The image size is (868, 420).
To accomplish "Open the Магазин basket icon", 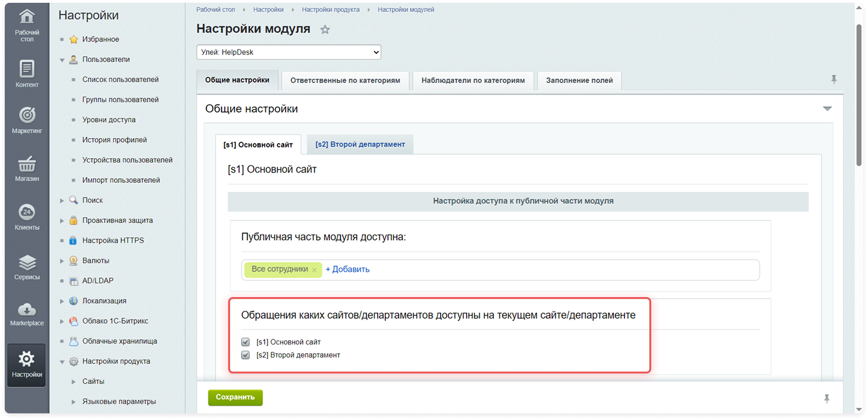I will tap(27, 164).
